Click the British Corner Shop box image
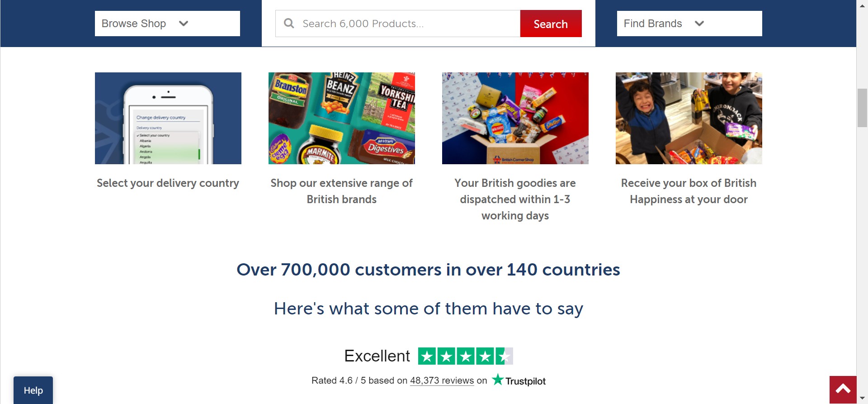 pyautogui.click(x=515, y=118)
